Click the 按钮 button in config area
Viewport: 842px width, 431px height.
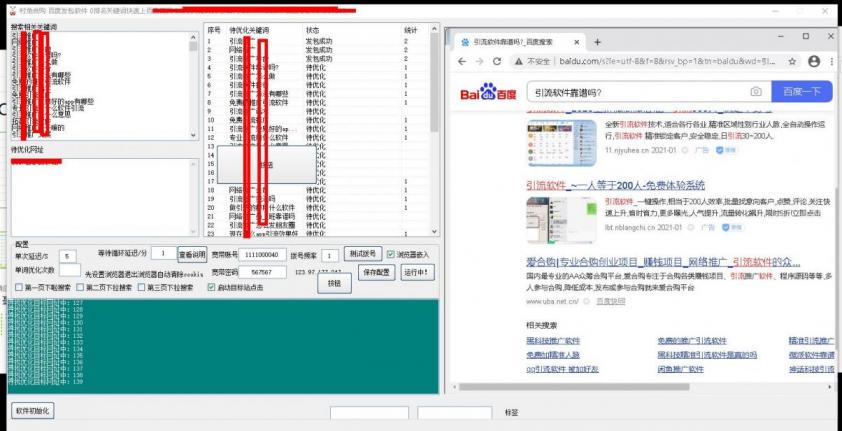coord(334,283)
